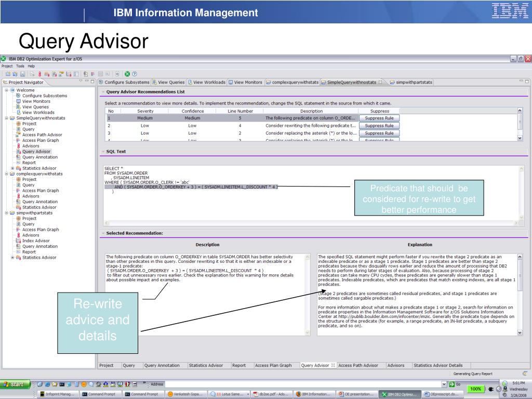Collapse Query Advisor Recommendations List section
Screen dimensions: 532x399
pyautogui.click(x=103, y=92)
